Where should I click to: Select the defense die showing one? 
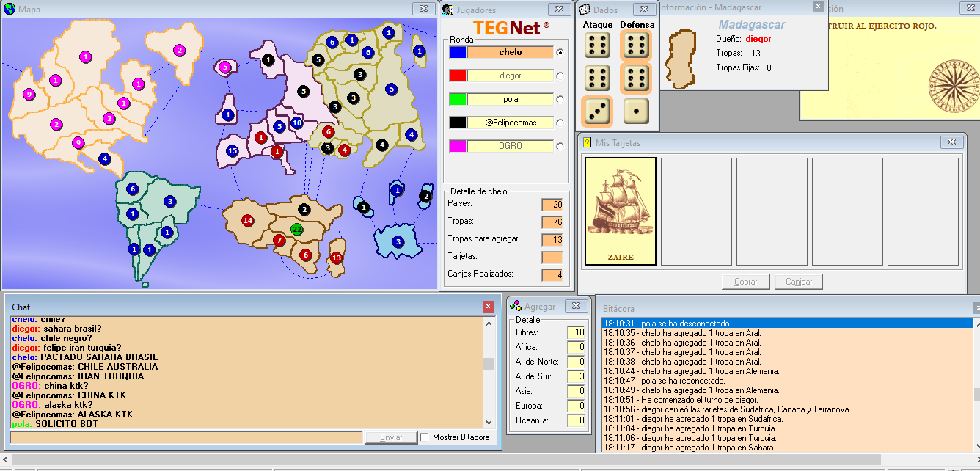636,111
